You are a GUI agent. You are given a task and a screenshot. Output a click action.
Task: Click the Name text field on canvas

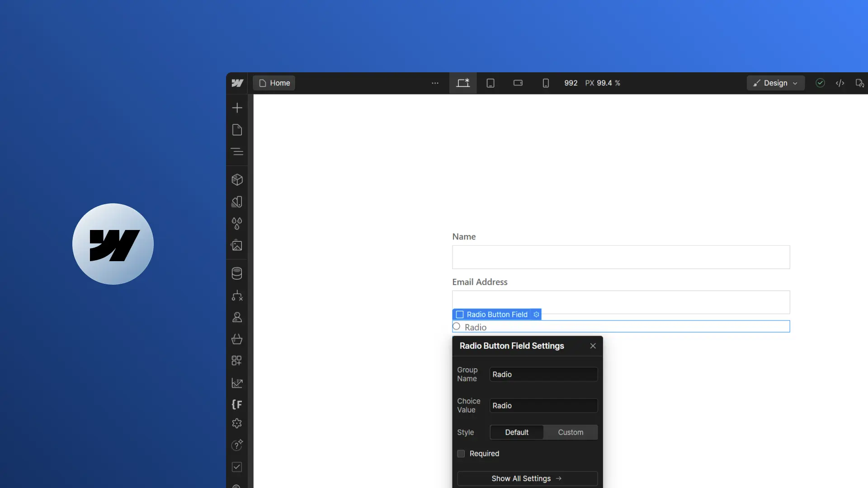point(621,257)
